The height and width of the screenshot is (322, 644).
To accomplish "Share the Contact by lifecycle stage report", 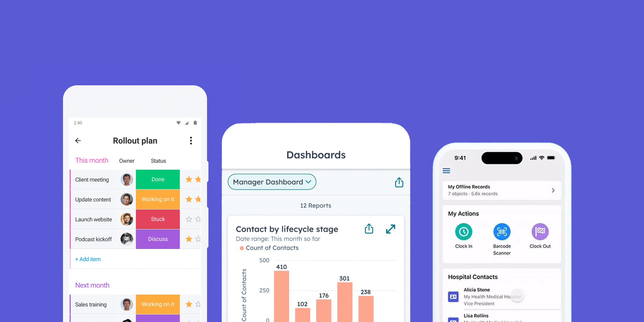I will [369, 229].
